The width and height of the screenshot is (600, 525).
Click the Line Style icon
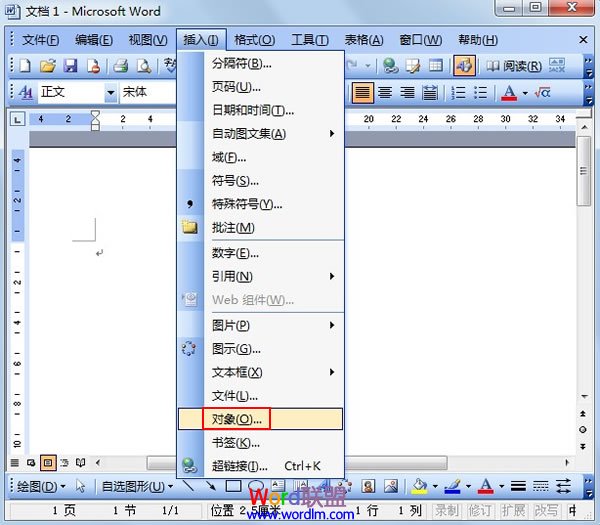pos(518,486)
